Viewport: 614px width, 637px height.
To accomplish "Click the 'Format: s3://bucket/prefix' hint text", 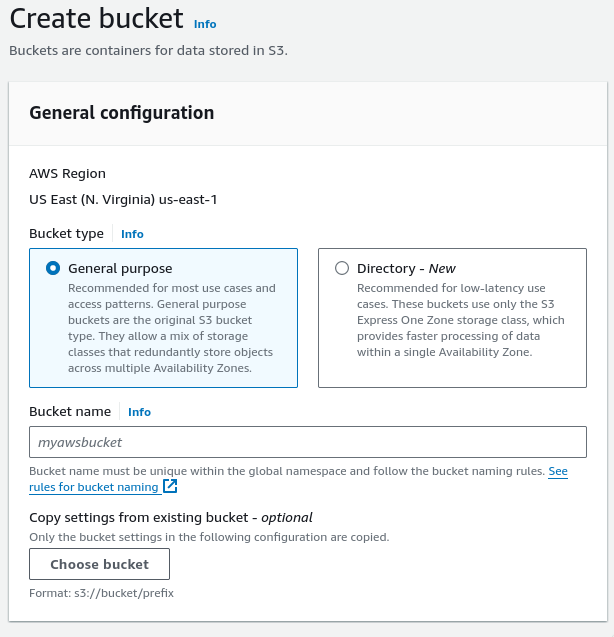I will (102, 593).
